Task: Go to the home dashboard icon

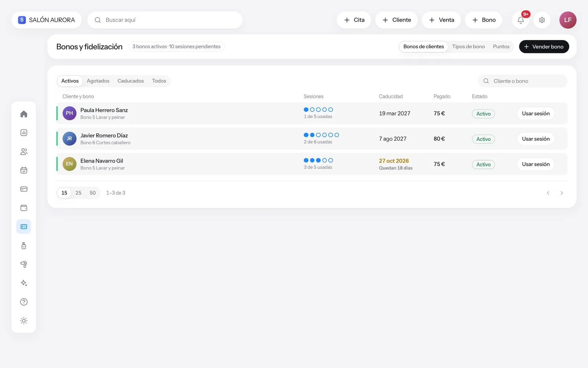Action: pos(24,114)
